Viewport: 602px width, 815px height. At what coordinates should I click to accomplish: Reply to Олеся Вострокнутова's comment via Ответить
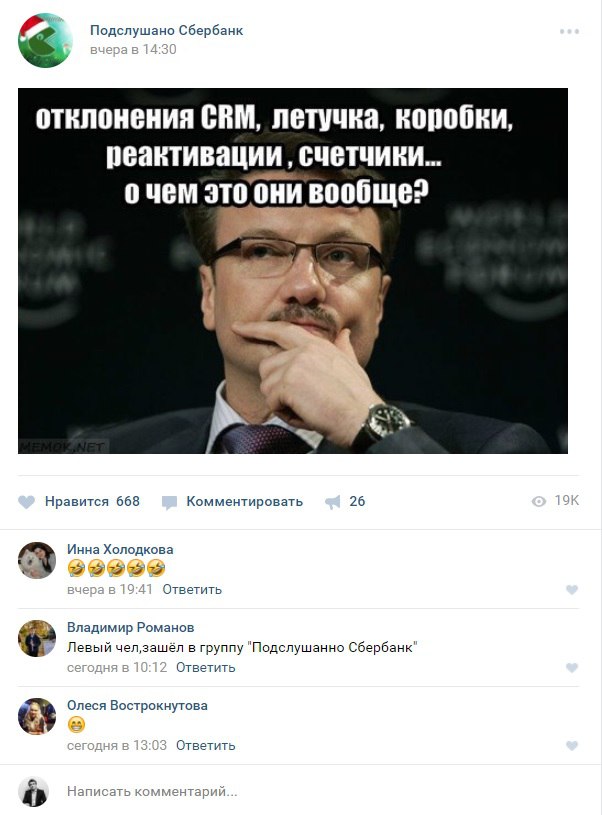[x=205, y=745]
